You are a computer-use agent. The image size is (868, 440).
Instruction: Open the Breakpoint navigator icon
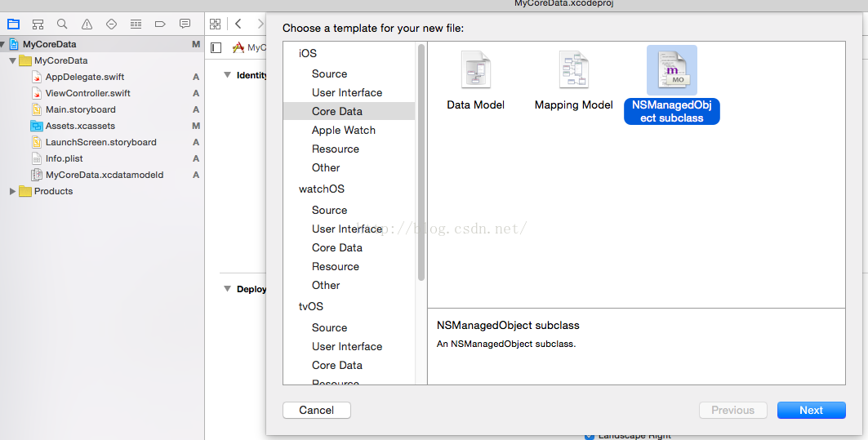point(160,24)
